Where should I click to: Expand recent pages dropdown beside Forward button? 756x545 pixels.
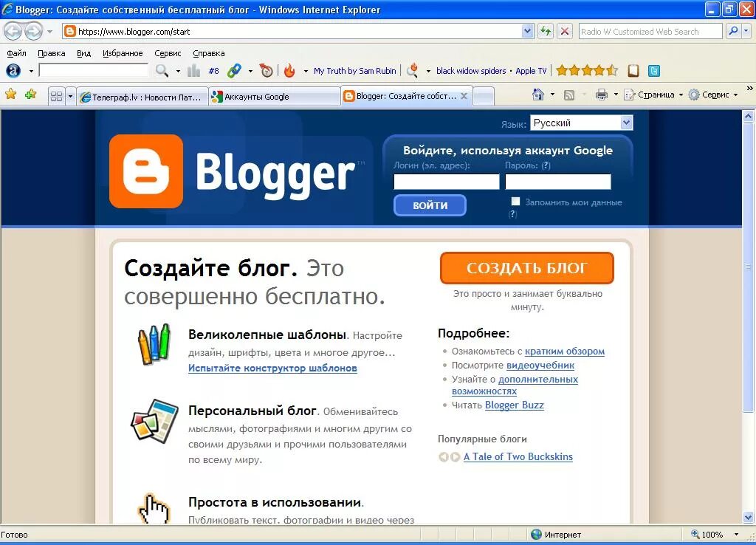(x=49, y=32)
